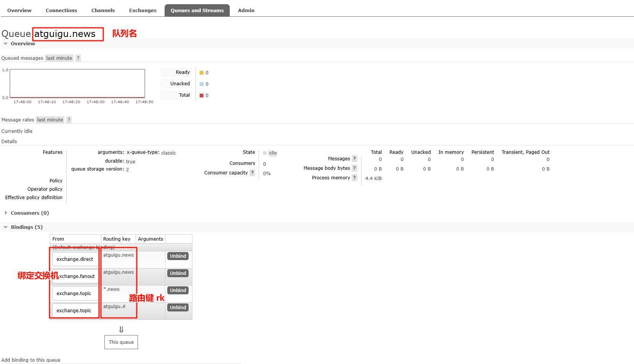Toggle the Ready series on the chart
The image size is (634, 364).
(x=176, y=72)
